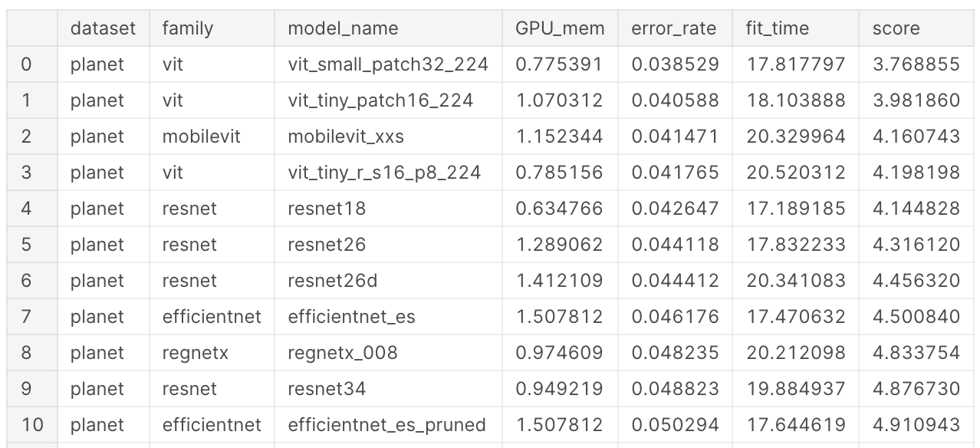This screenshot has width=980, height=448.
Task: Click the error_rate value 0.044118
Action: tap(676, 245)
